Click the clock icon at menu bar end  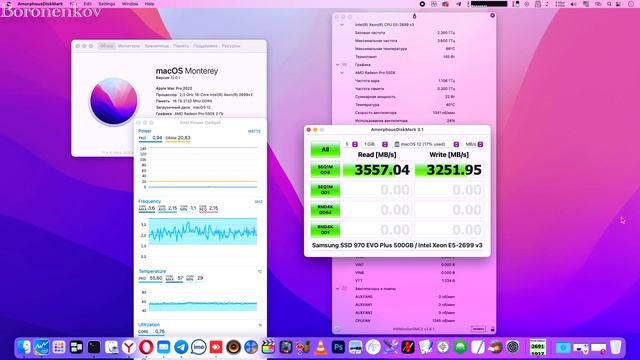pos(631,4)
